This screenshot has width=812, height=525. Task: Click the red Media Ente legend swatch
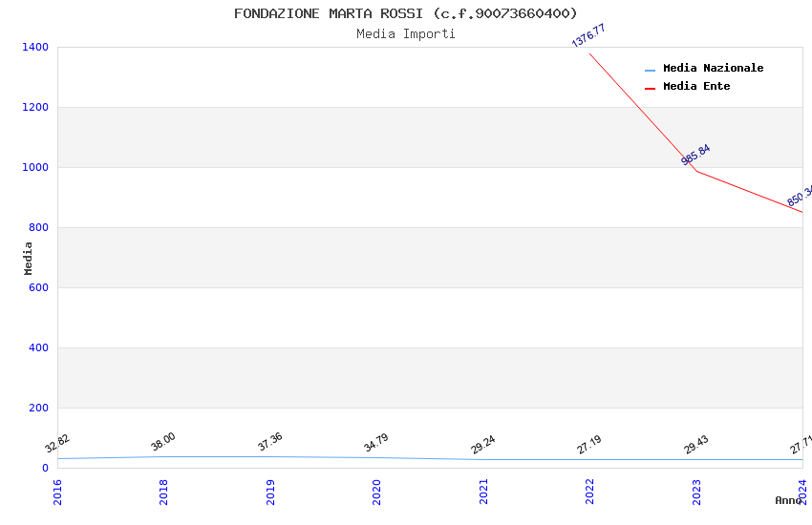tap(650, 89)
